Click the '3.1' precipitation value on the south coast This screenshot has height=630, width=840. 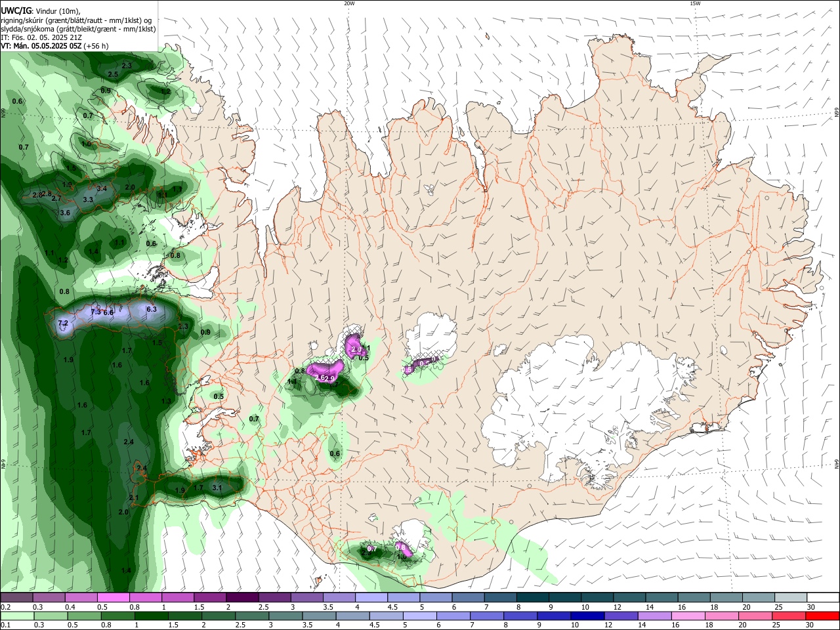coord(217,488)
